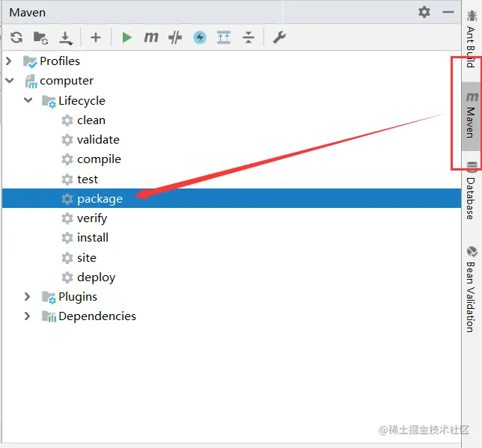This screenshot has height=448, width=482.
Task: Collapse the Lifecycle node
Action: tap(28, 100)
